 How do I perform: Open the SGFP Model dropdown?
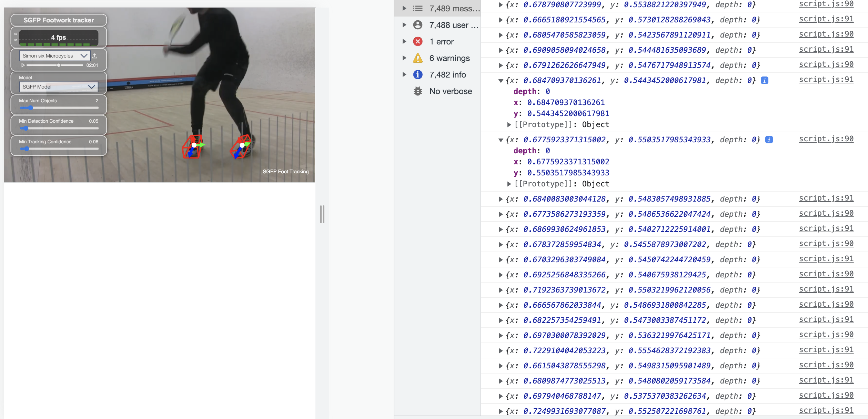[x=58, y=87]
